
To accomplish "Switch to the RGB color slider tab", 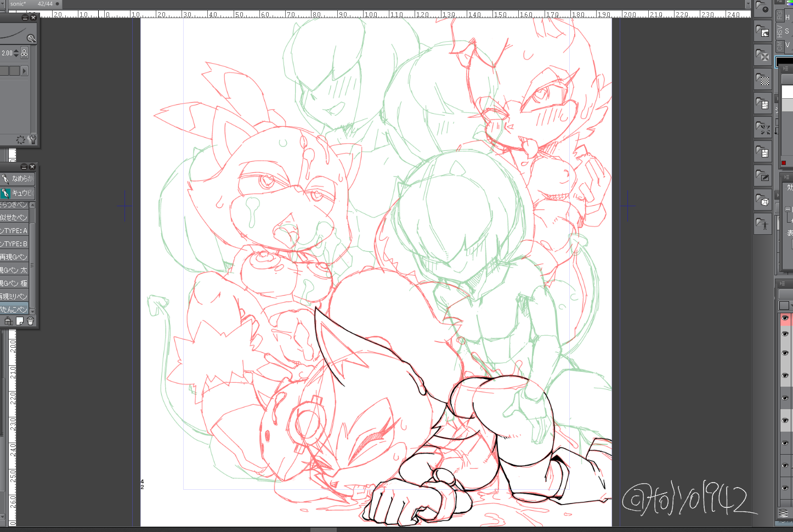I will click(780, 15).
